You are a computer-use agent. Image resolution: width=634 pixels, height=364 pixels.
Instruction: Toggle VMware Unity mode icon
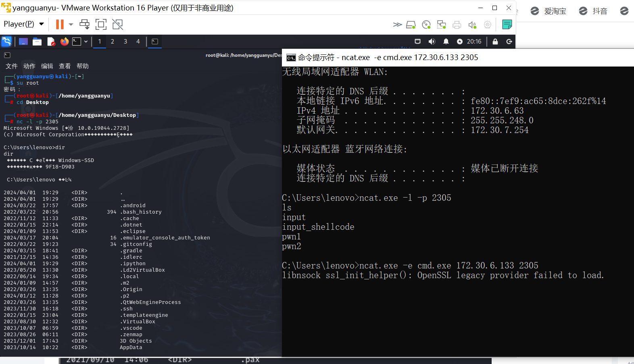point(117,25)
